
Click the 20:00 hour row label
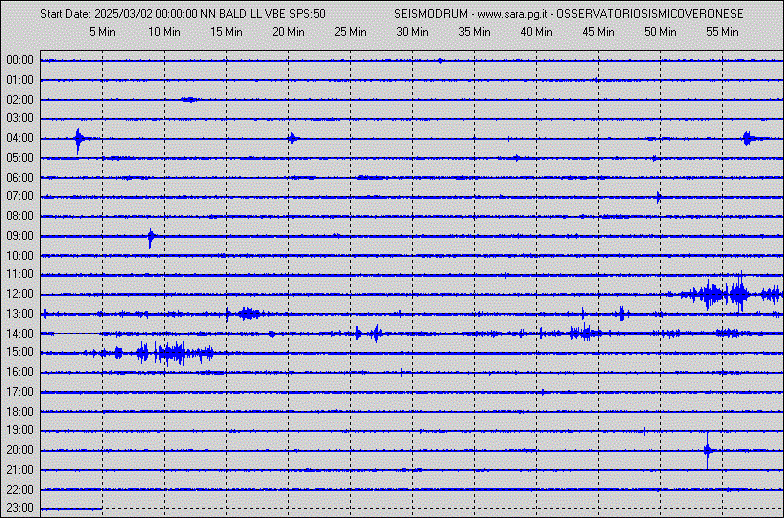[20, 450]
